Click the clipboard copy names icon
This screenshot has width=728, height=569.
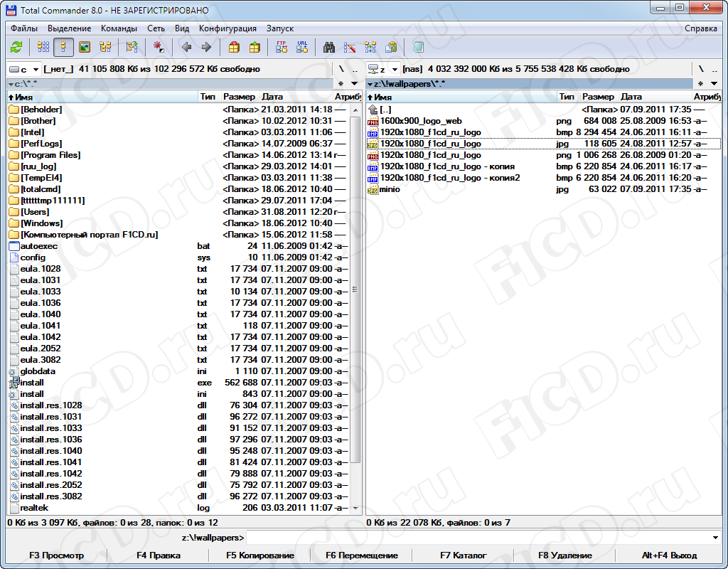tap(392, 47)
